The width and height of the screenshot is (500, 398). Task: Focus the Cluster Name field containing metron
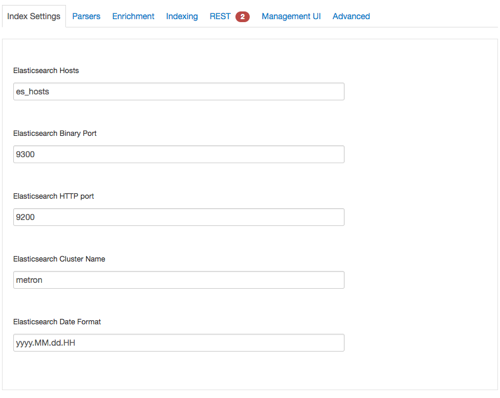[x=179, y=280]
